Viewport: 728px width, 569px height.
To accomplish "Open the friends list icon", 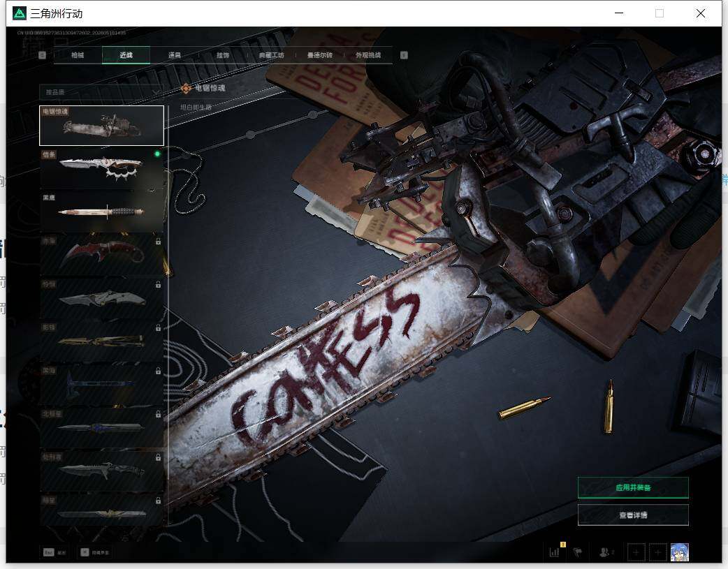I will 606,552.
